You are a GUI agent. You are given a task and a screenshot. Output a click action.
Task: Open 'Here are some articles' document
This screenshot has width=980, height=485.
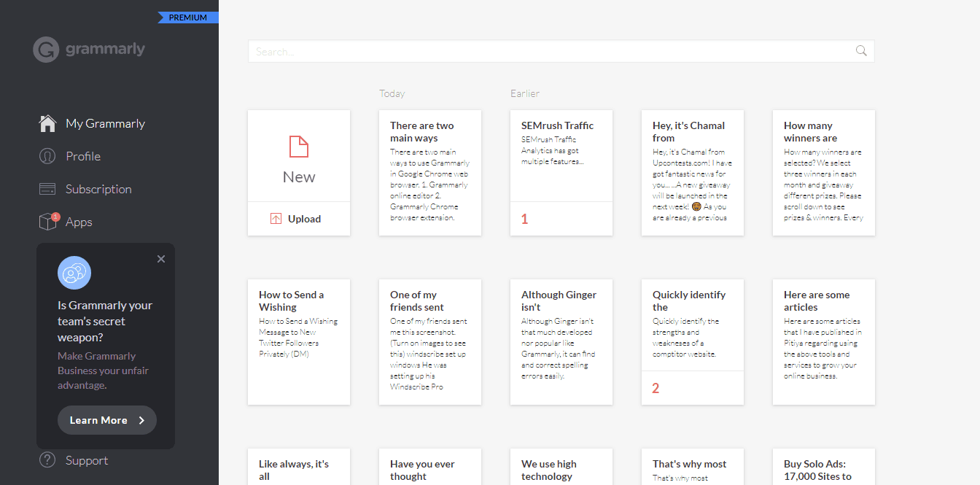pyautogui.click(x=824, y=342)
